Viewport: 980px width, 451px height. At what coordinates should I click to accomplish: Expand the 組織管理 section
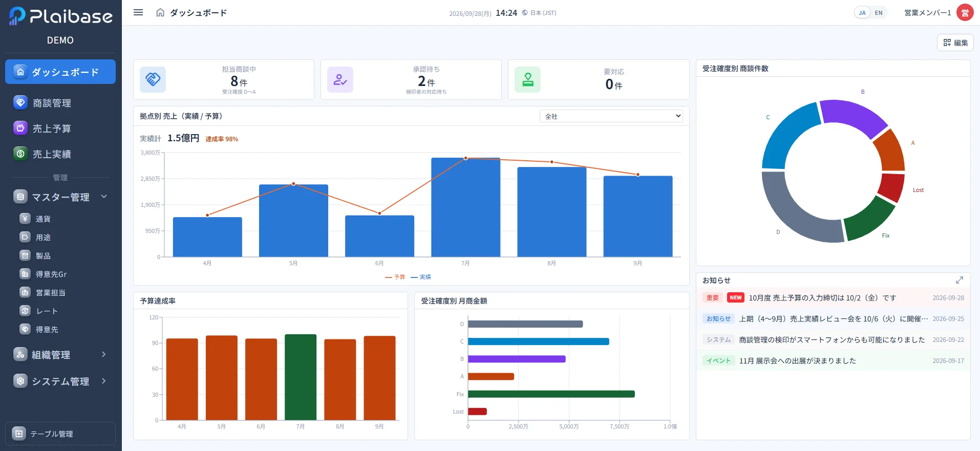[60, 354]
